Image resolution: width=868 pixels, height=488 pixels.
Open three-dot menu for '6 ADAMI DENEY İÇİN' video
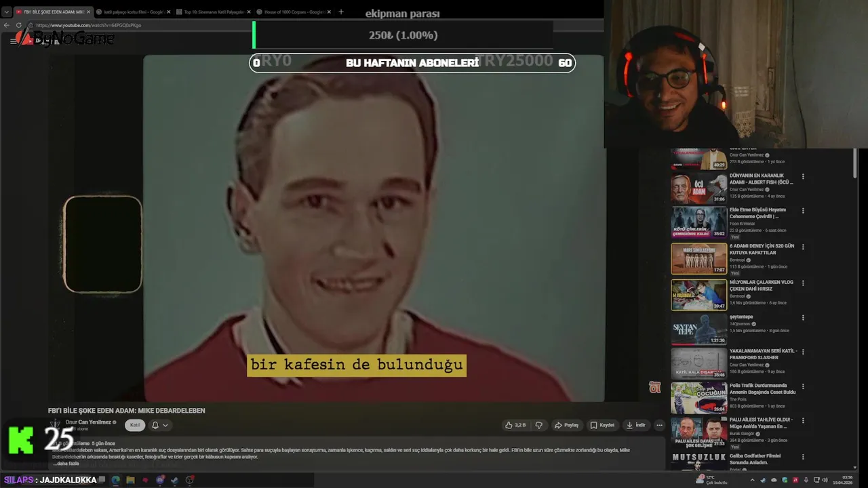pyautogui.click(x=803, y=247)
